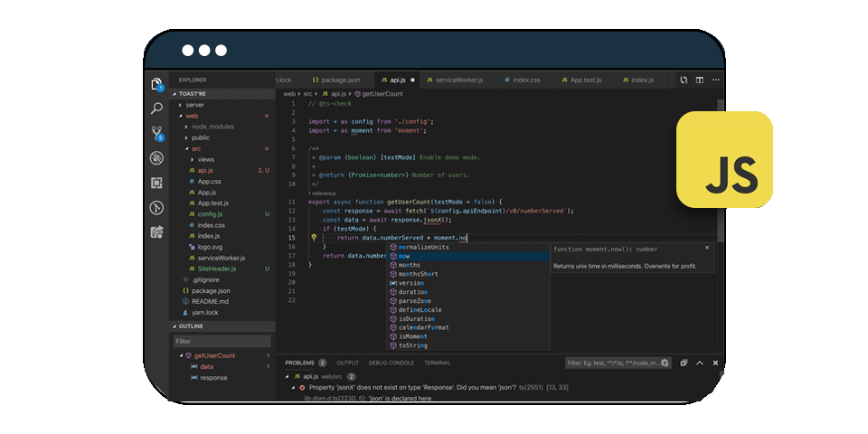Click the split editor icon

coord(700,80)
